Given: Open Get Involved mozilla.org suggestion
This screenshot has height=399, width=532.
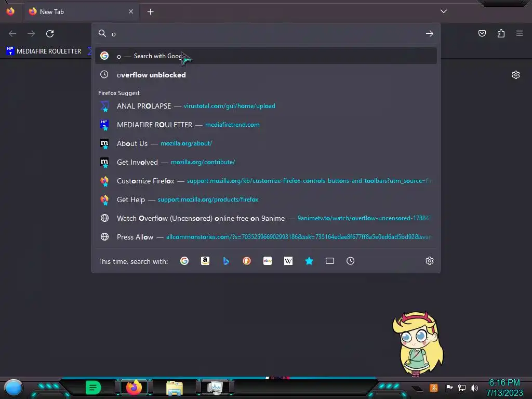Looking at the screenshot, I should coord(266,162).
